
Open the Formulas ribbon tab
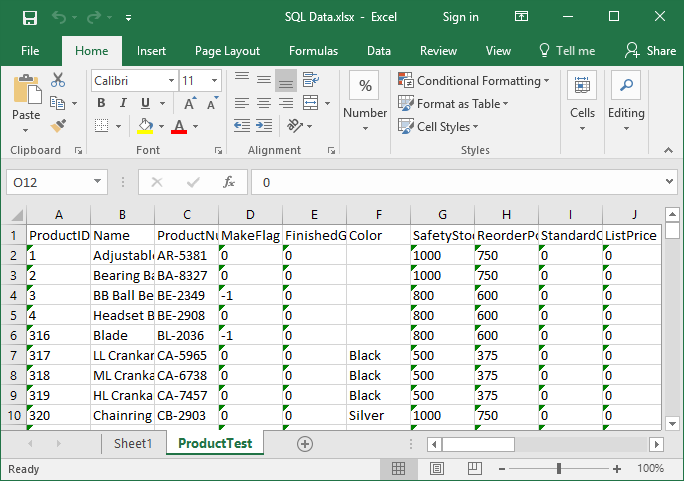click(313, 51)
